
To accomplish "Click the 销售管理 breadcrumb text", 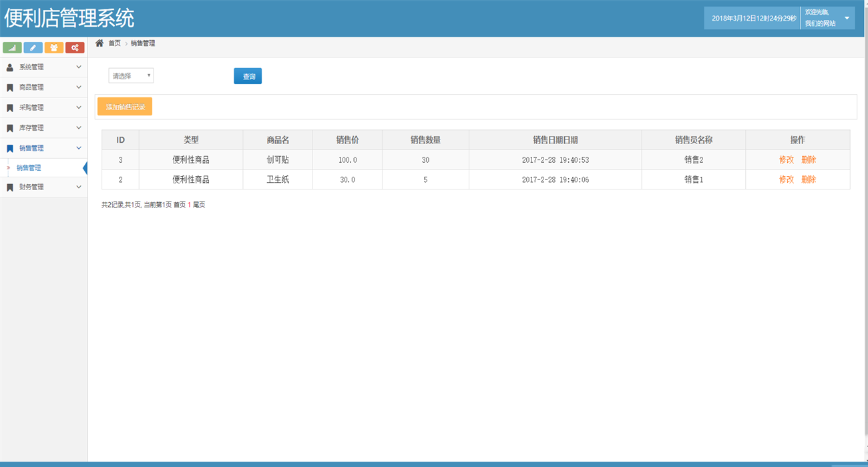I will [143, 43].
